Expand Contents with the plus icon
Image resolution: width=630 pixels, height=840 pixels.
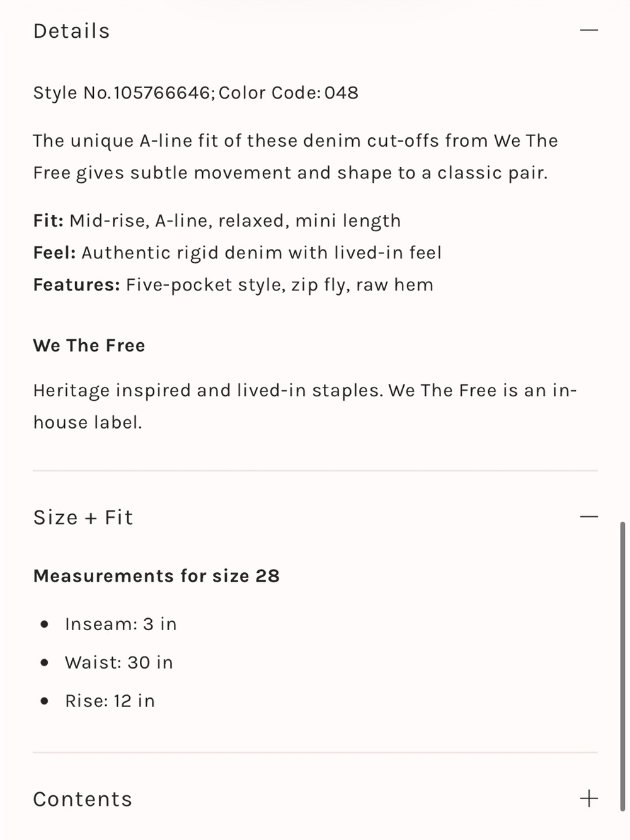[x=589, y=798]
